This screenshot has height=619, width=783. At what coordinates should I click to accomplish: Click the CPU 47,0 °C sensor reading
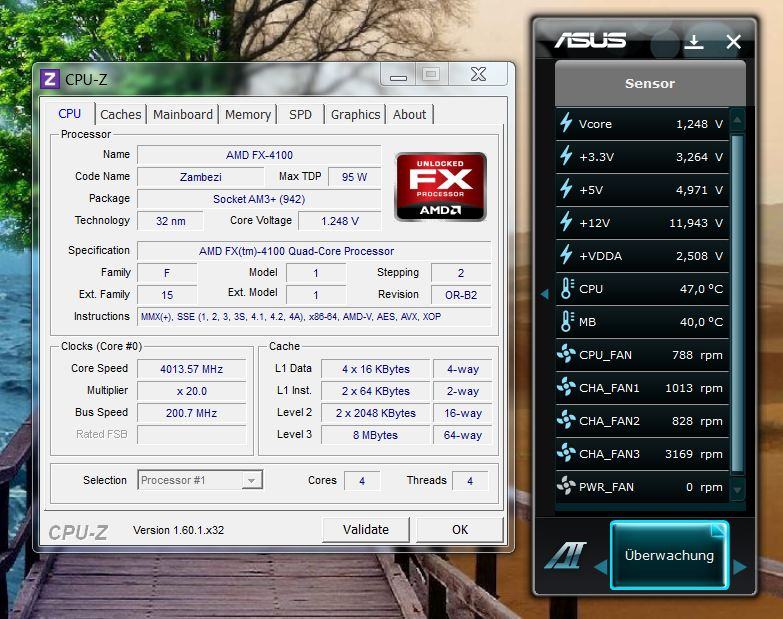[701, 289]
